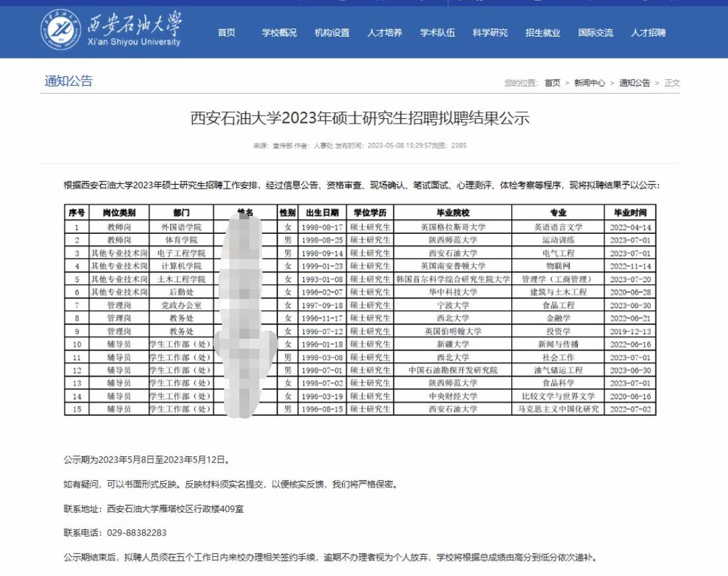This screenshot has width=728, height=576.
Task: Click the 中国石油勘探开发研究院 cell
Action: tap(453, 370)
